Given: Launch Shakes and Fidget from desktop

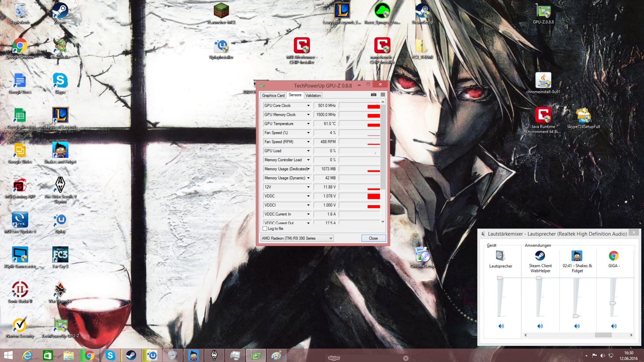Looking at the screenshot, I should (x=60, y=153).
